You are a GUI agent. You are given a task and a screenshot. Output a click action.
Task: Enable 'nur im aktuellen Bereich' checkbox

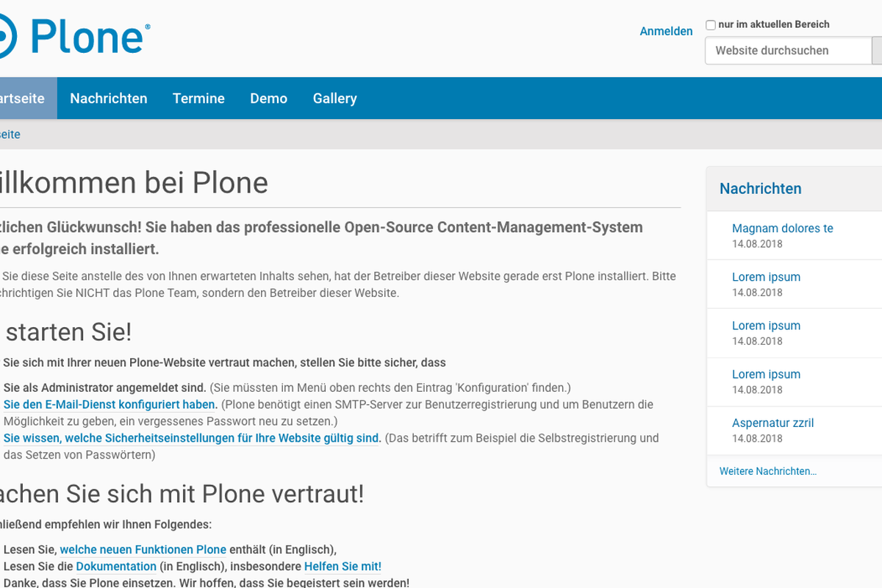coord(711,25)
